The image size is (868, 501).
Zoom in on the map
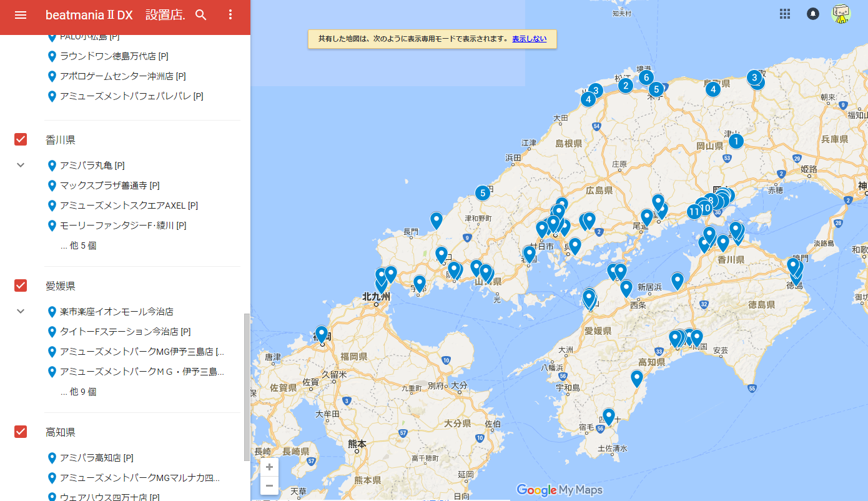click(270, 467)
